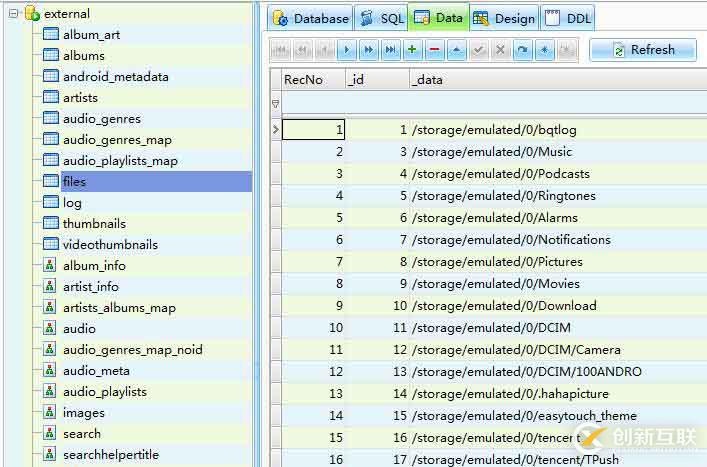The image size is (707, 467).
Task: Open the log table
Action: (72, 203)
